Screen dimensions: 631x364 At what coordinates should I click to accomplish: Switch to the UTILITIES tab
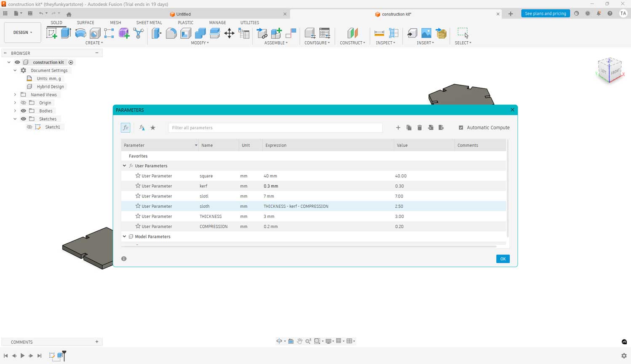pos(250,23)
